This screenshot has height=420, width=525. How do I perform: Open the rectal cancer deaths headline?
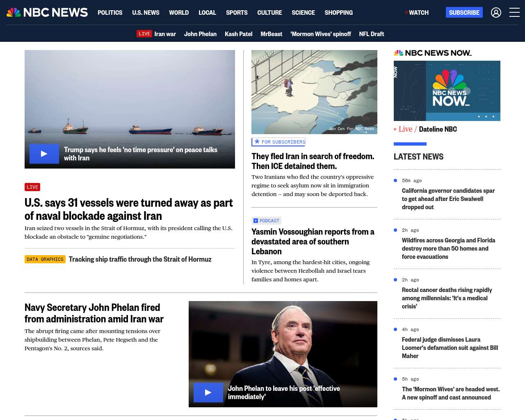[x=447, y=298]
